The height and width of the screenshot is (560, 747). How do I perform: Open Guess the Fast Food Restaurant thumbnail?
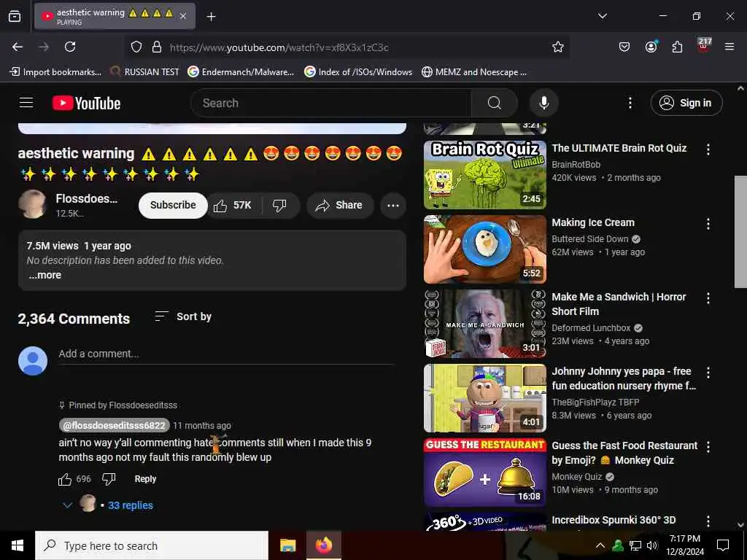tap(485, 472)
